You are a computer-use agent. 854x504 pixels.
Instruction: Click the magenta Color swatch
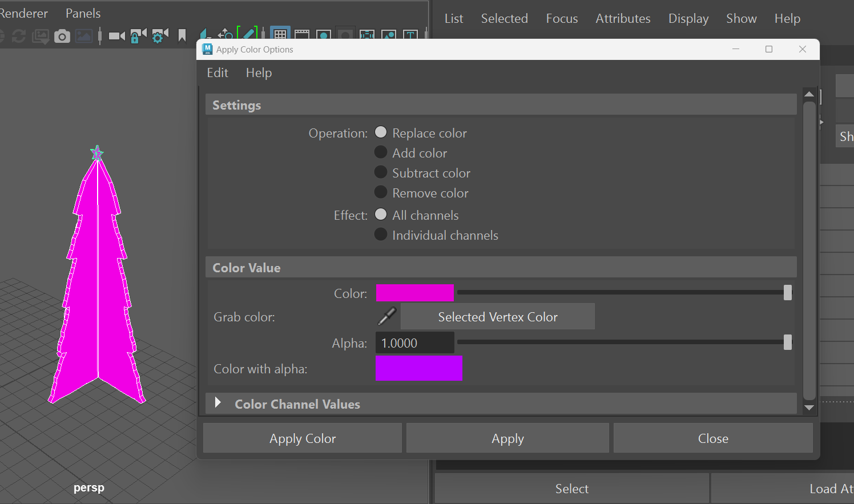[415, 292]
